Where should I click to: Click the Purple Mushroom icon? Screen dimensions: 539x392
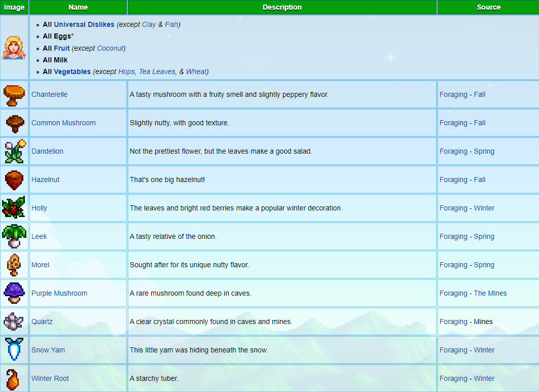14,293
